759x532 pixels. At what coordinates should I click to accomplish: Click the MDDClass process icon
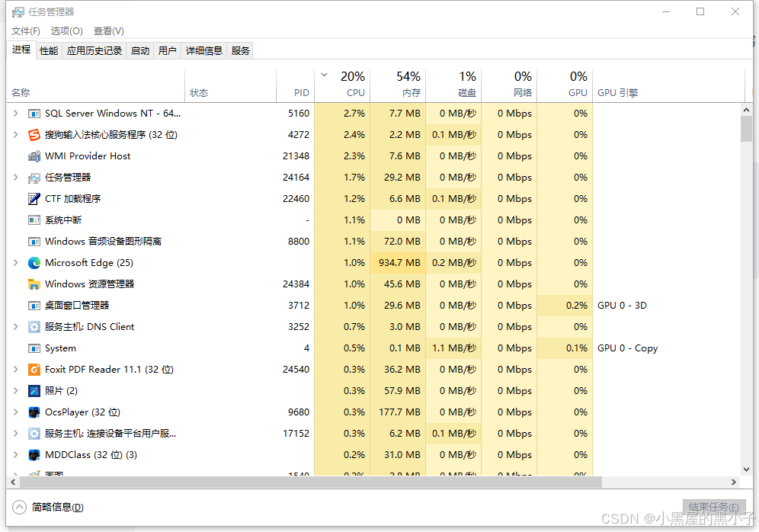[34, 455]
